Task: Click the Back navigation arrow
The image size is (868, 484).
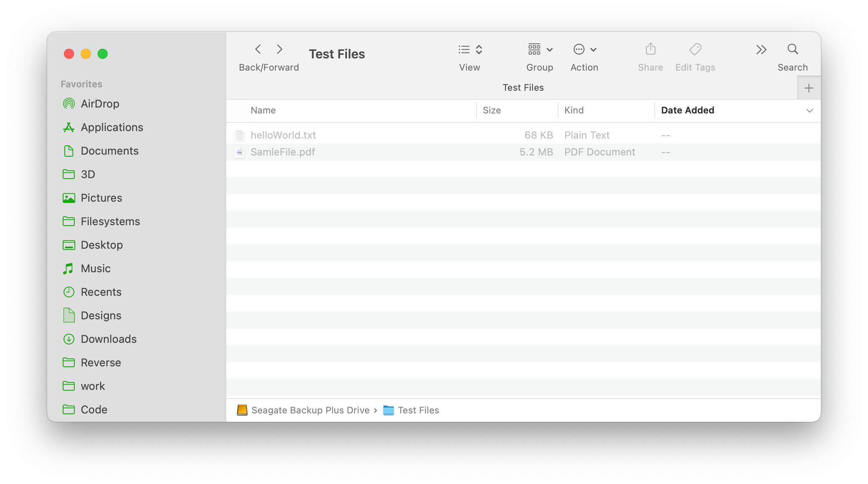Action: 258,49
